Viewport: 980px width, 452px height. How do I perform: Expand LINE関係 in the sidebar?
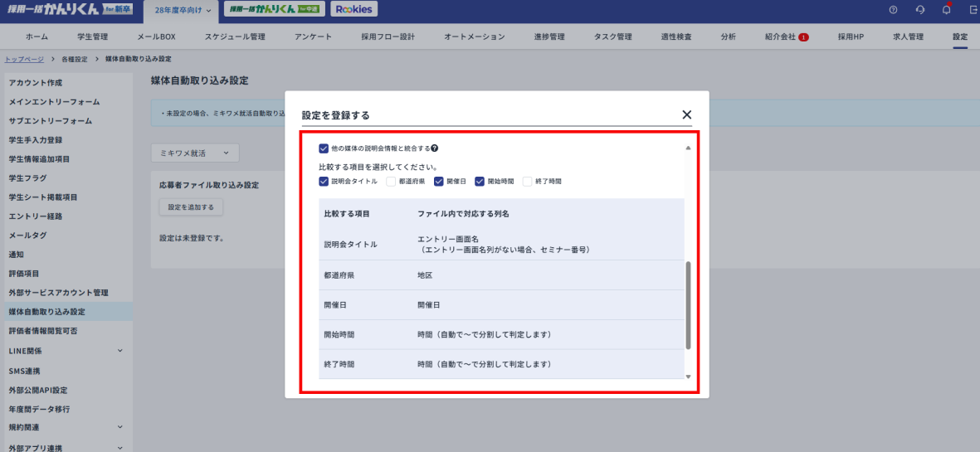(x=119, y=351)
